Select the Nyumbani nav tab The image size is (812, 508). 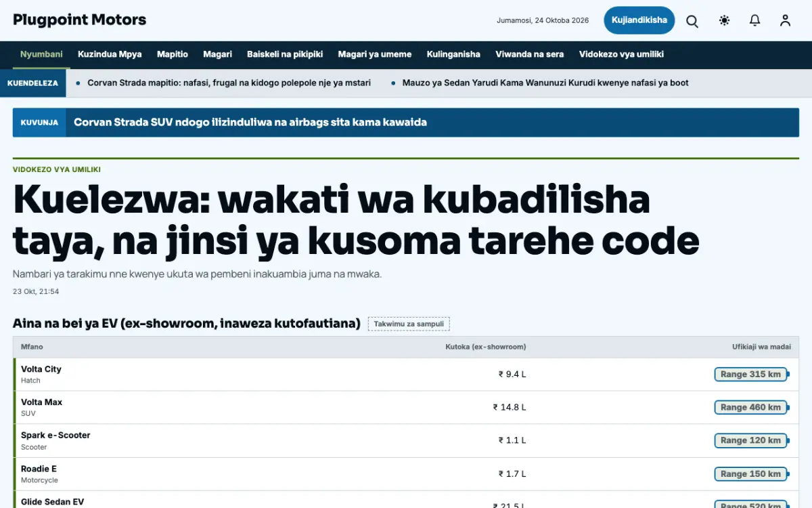41,54
